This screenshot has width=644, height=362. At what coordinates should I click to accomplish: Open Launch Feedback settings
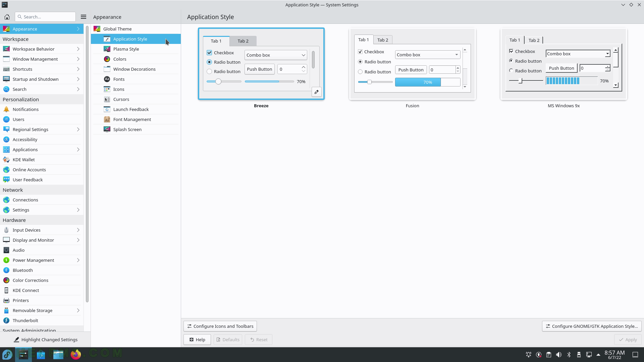tap(136, 109)
